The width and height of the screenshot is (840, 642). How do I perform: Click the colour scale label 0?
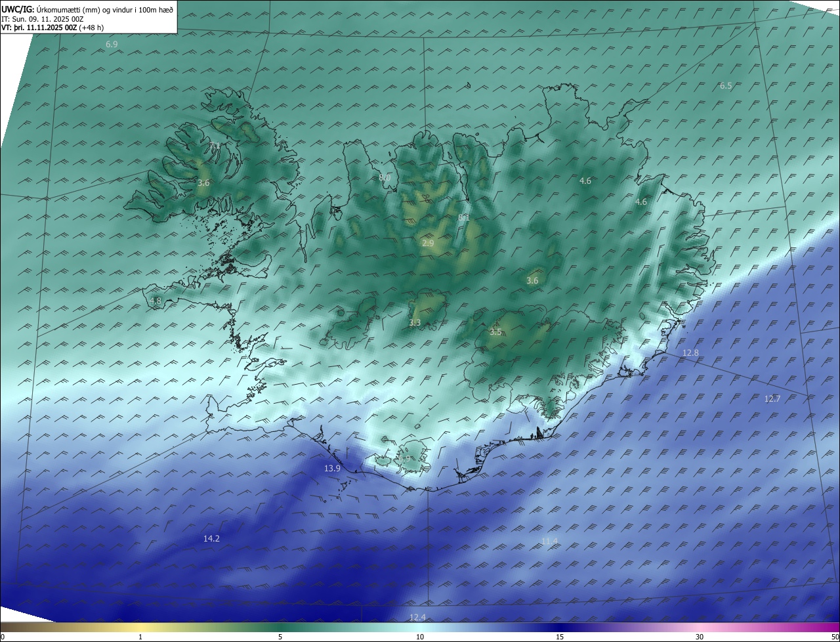click(x=2, y=637)
